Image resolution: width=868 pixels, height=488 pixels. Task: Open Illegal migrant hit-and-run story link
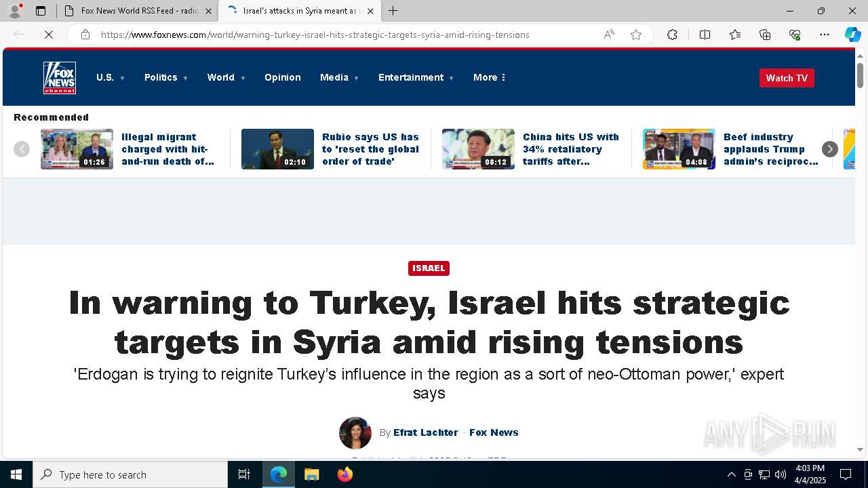coord(167,149)
